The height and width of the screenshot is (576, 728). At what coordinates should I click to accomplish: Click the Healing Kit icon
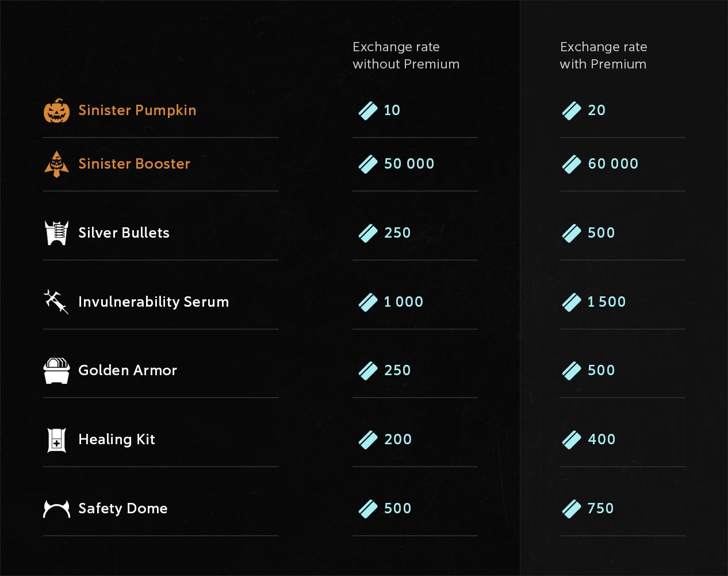pyautogui.click(x=56, y=440)
